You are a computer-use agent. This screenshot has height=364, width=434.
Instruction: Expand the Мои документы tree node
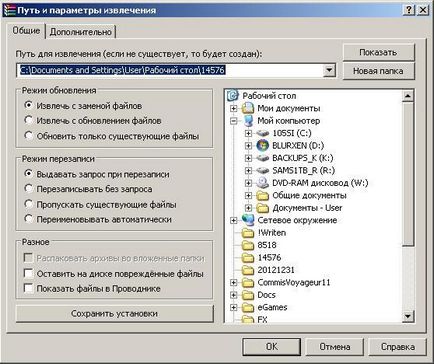point(234,108)
